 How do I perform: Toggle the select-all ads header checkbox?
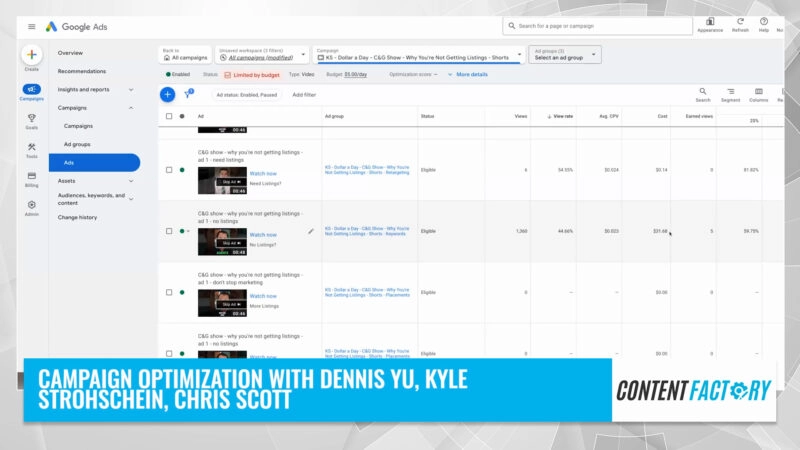(169, 116)
